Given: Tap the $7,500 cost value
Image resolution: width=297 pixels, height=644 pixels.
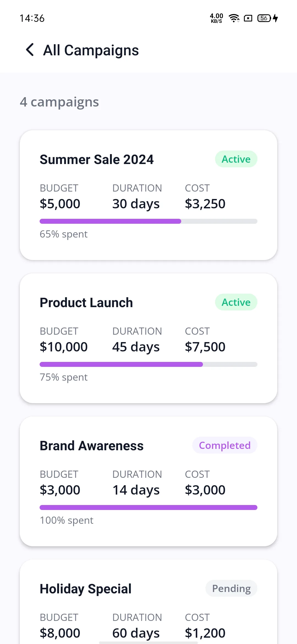Looking at the screenshot, I should (205, 347).
